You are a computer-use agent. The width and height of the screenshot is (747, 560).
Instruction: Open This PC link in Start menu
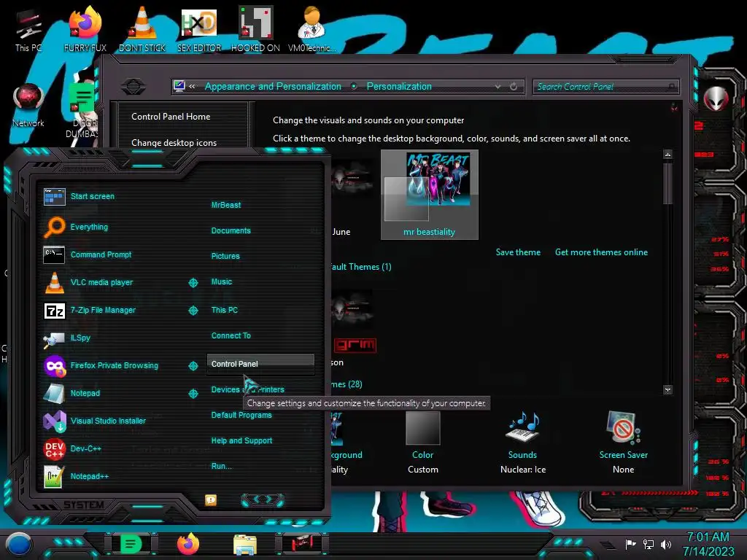pyautogui.click(x=225, y=310)
